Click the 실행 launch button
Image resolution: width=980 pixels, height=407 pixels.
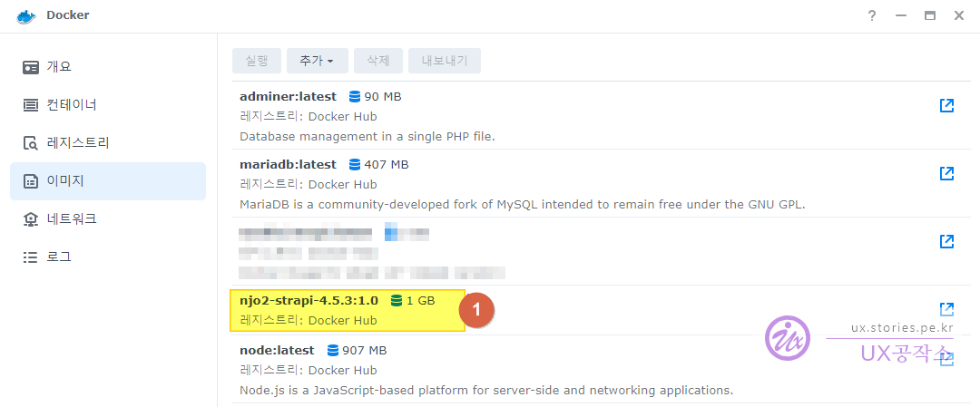pos(257,61)
